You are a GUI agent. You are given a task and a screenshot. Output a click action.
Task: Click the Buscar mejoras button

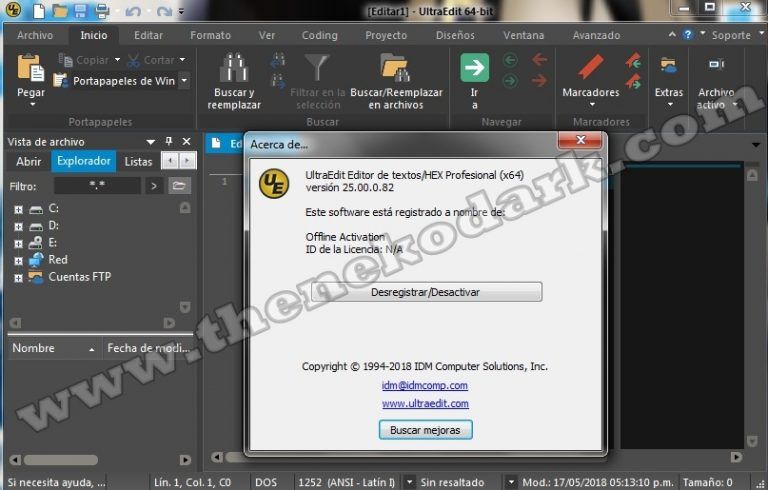[425, 429]
